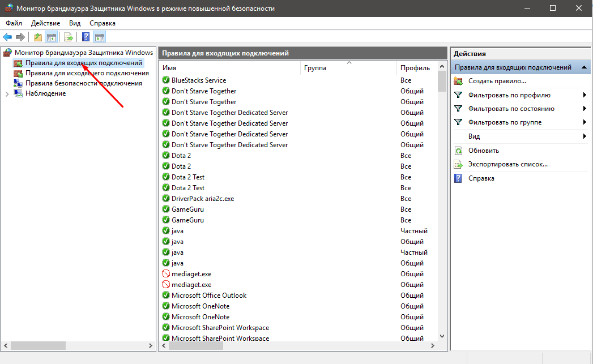Sort the list by the Имя column header

(x=231, y=68)
